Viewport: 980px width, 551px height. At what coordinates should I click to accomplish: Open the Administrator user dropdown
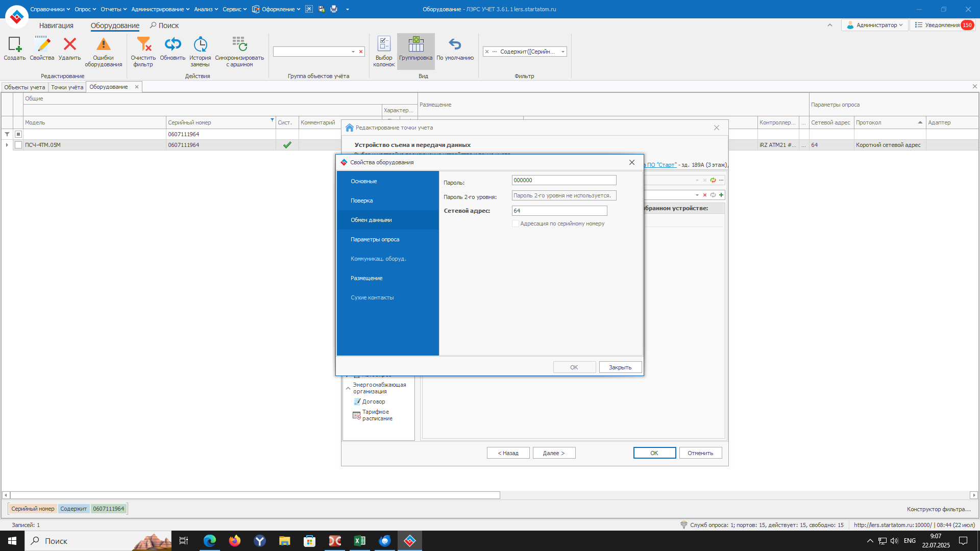(x=875, y=25)
